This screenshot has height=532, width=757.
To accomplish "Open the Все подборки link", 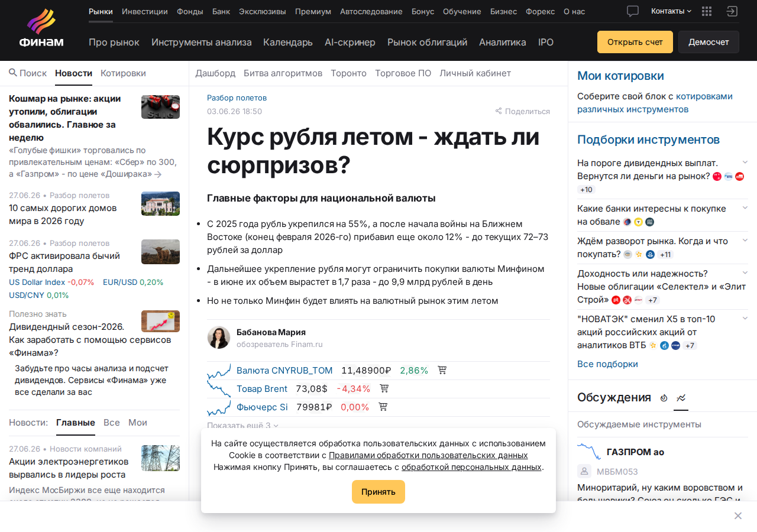I will point(607,364).
